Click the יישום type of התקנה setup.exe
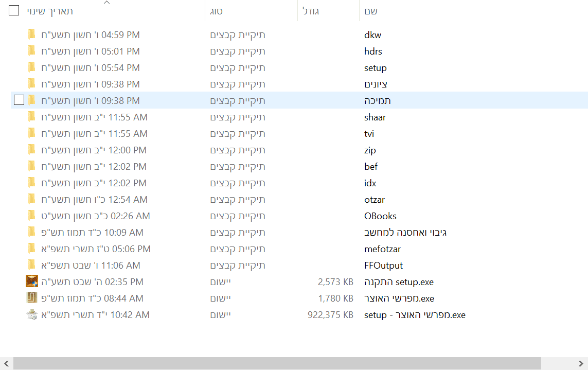588x370 pixels. coord(221,282)
